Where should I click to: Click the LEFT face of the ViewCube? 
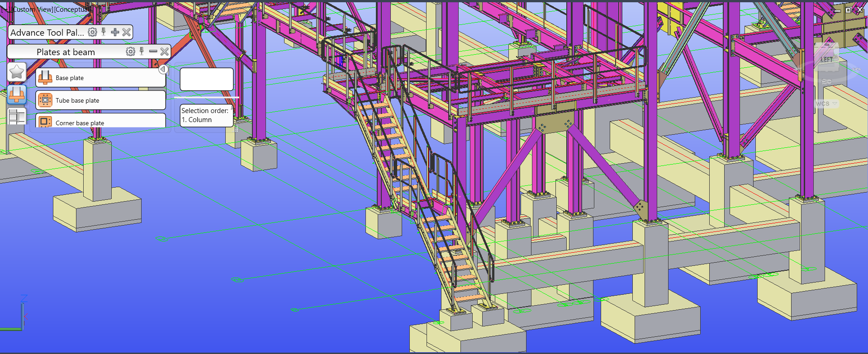(826, 60)
